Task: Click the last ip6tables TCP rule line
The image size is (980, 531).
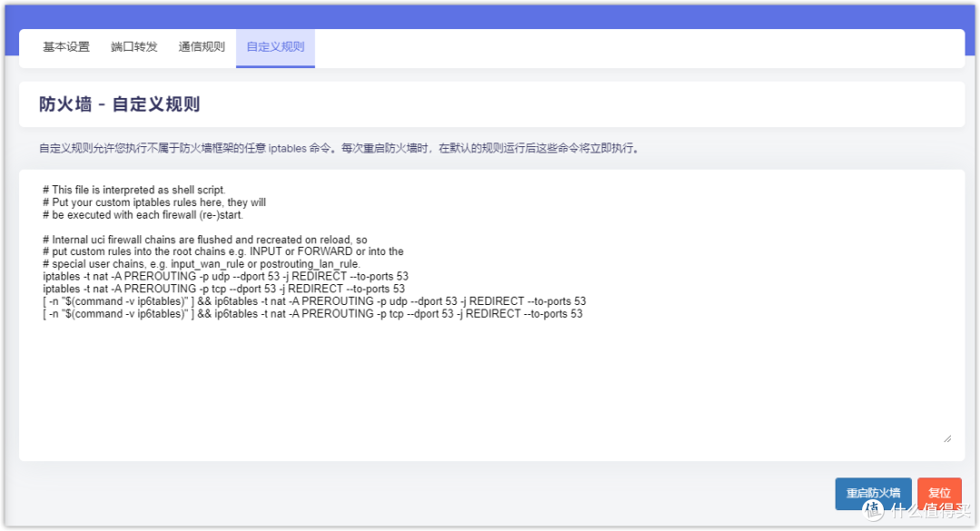Action: click(x=311, y=313)
